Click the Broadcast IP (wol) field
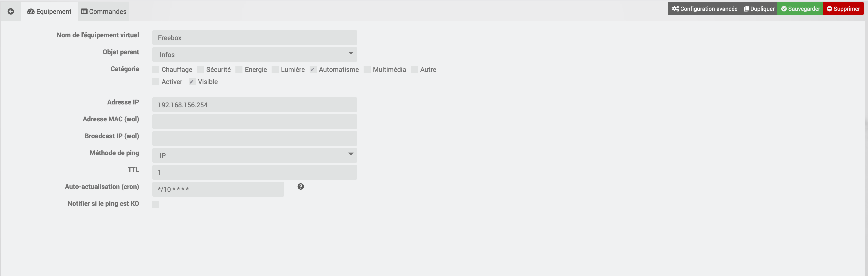Image resolution: width=868 pixels, height=276 pixels. (254, 138)
